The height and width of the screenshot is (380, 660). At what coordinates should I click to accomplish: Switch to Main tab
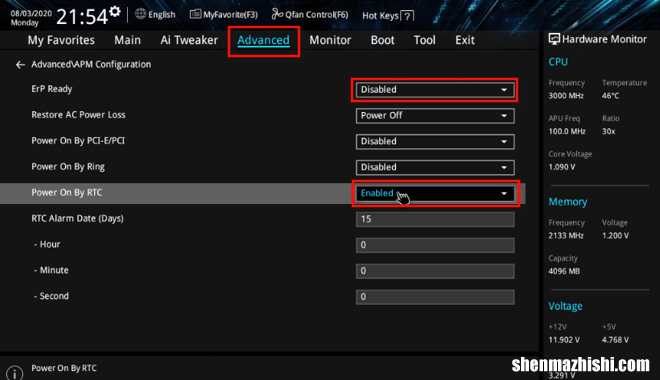tap(128, 40)
